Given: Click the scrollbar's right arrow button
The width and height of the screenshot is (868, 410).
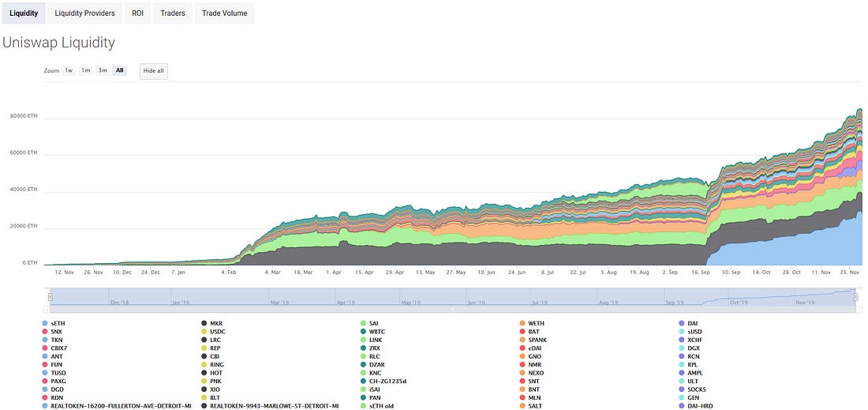Looking at the screenshot, I should coord(859,309).
